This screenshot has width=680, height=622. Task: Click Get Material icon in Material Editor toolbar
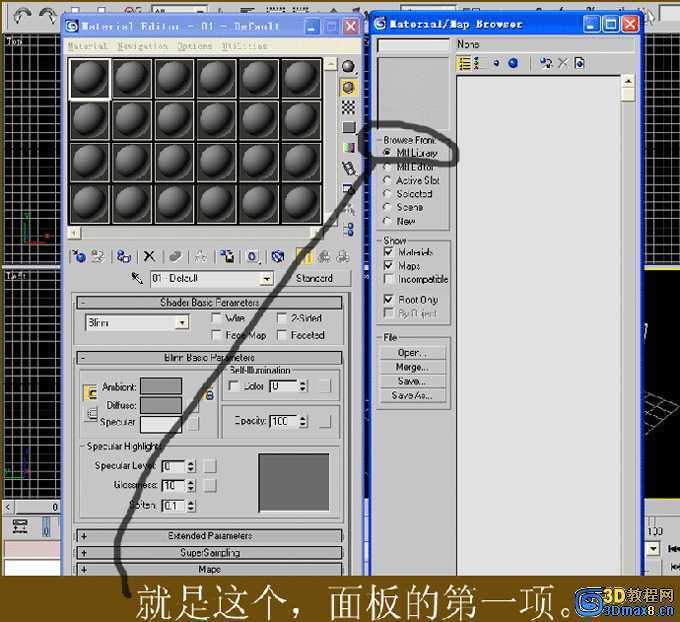79,256
